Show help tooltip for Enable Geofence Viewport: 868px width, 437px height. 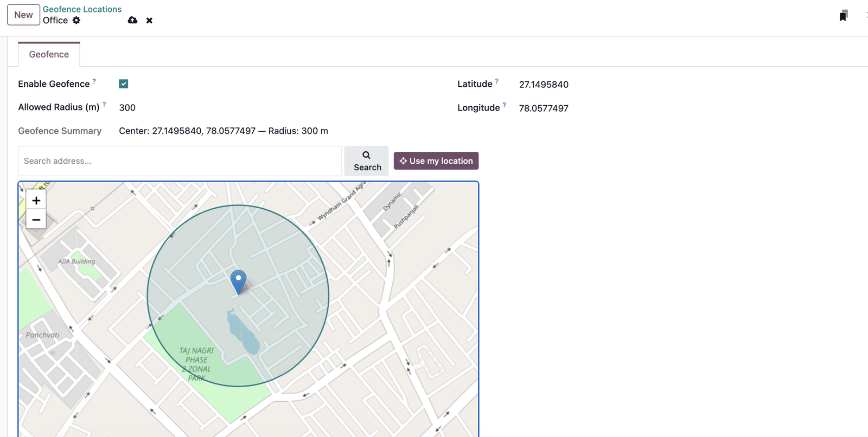tap(94, 81)
